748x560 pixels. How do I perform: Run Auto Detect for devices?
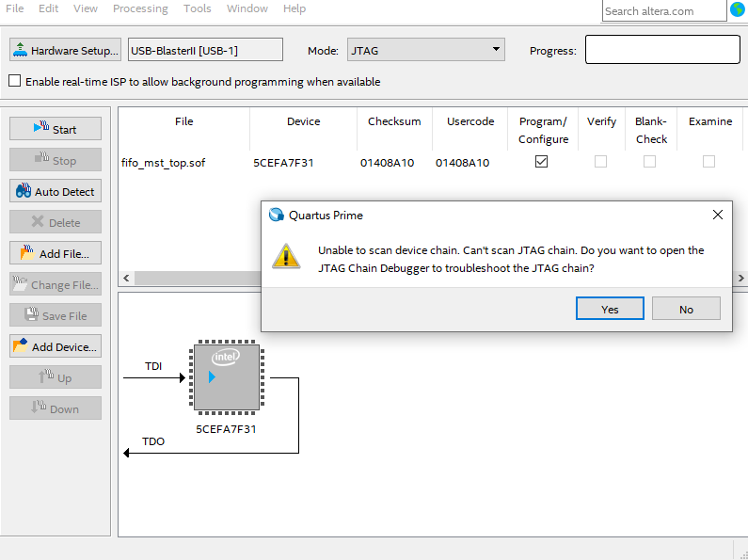(x=56, y=191)
